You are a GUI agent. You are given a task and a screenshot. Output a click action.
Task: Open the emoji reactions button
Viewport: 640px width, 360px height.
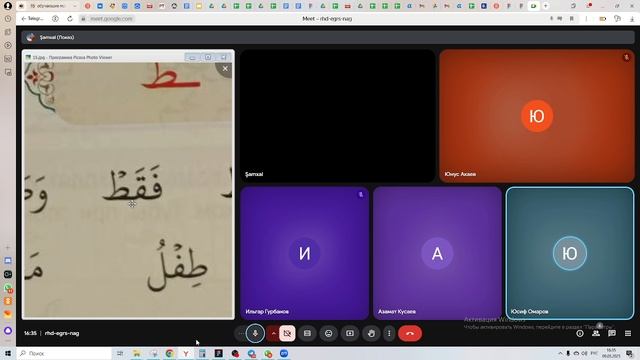point(329,333)
